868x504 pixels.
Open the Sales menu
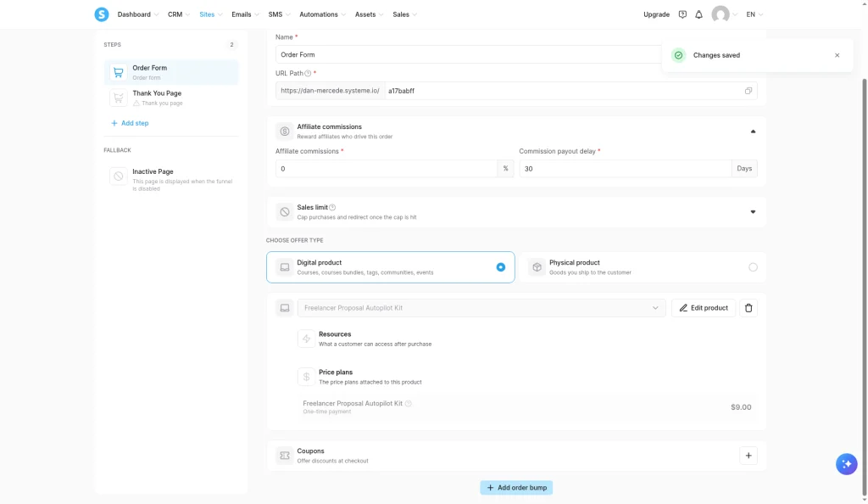click(404, 14)
